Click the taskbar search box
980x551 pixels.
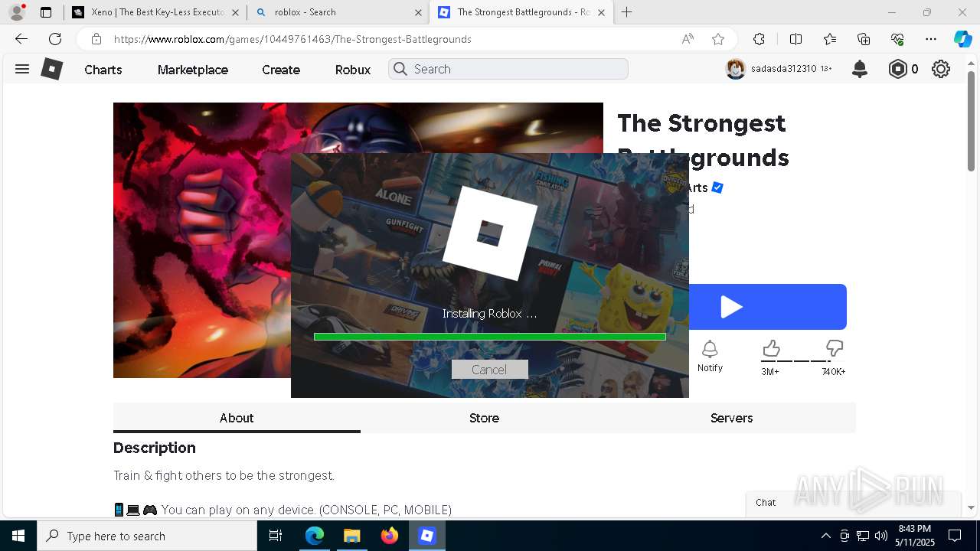tap(147, 536)
